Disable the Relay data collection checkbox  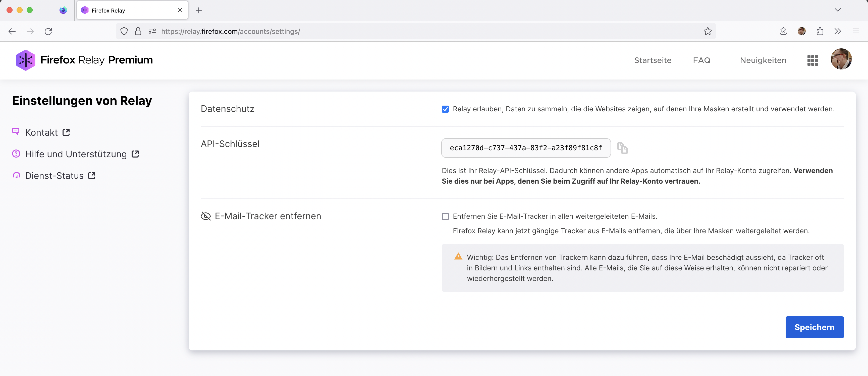(445, 109)
